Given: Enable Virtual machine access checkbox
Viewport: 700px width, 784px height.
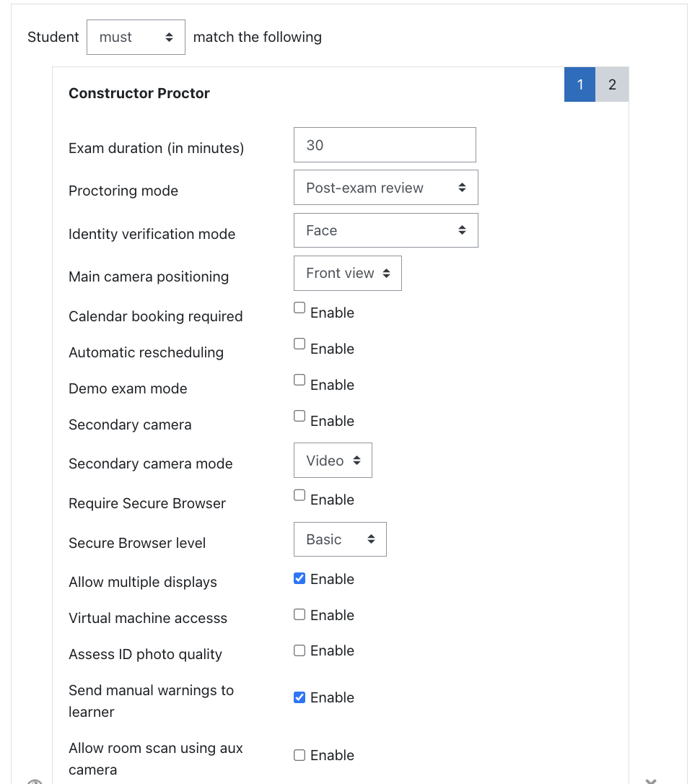Looking at the screenshot, I should click(x=299, y=615).
